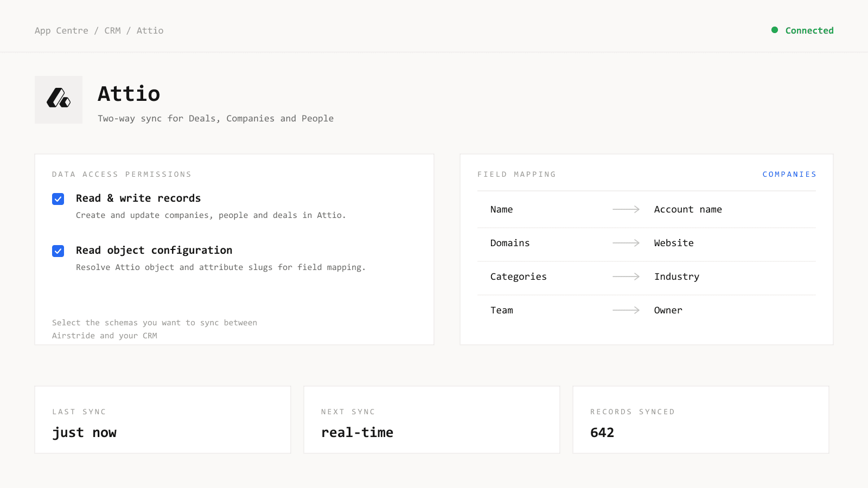Click 'Create and update companies' description
The image size is (868, 488).
pyautogui.click(x=210, y=215)
